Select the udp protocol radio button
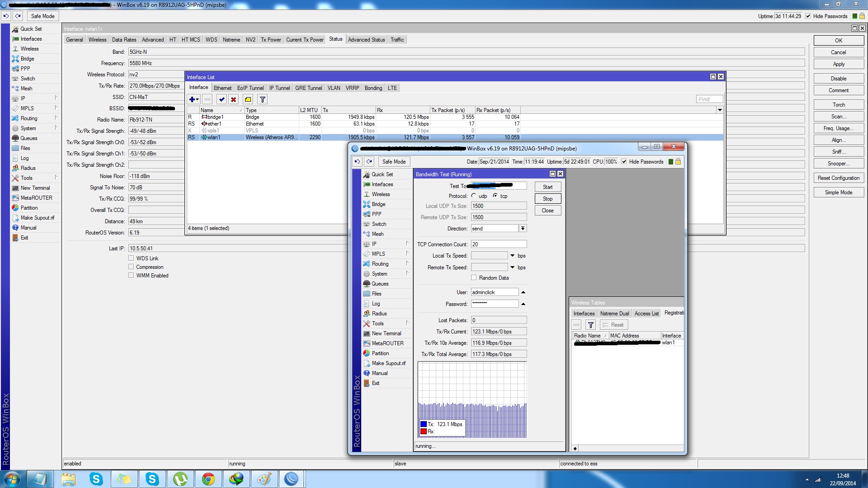 [473, 196]
